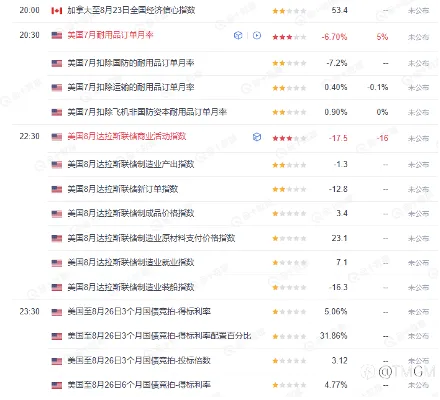Open 加拿大至8月23日全国经济信心指数 event
The height and width of the screenshot is (400, 440).
pos(131,10)
